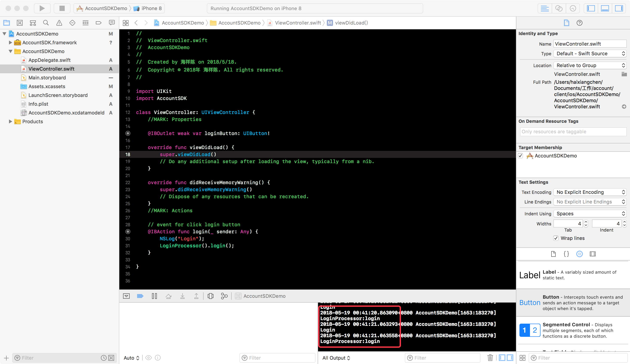630x364 pixels.
Task: Click Step Into in debug bar
Action: coord(182,296)
